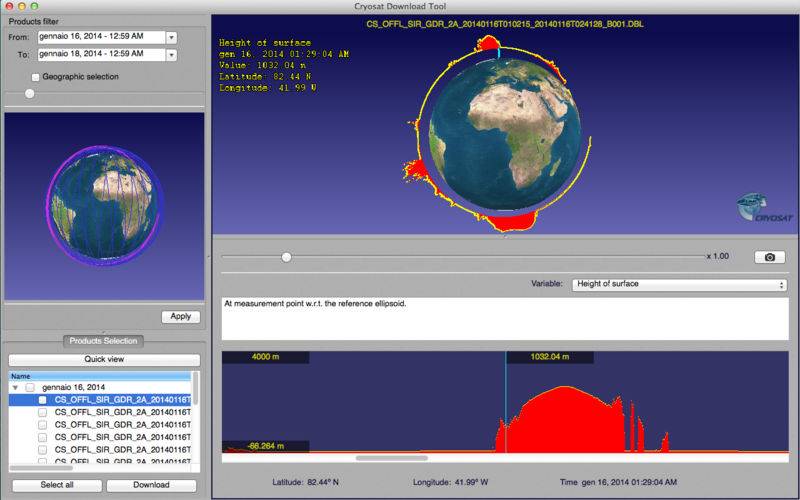Image resolution: width=800 pixels, height=500 pixels.
Task: Click the product list vertical scrollbar
Action: point(195,388)
